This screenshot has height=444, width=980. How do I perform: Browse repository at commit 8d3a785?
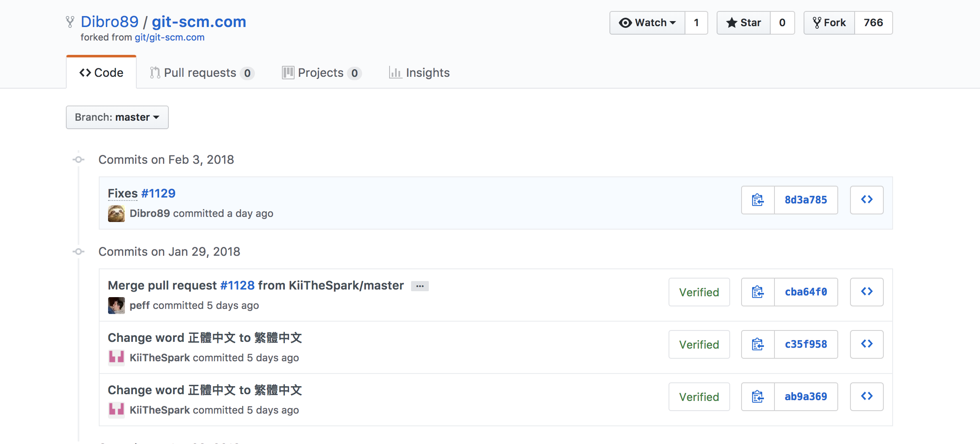tap(867, 200)
